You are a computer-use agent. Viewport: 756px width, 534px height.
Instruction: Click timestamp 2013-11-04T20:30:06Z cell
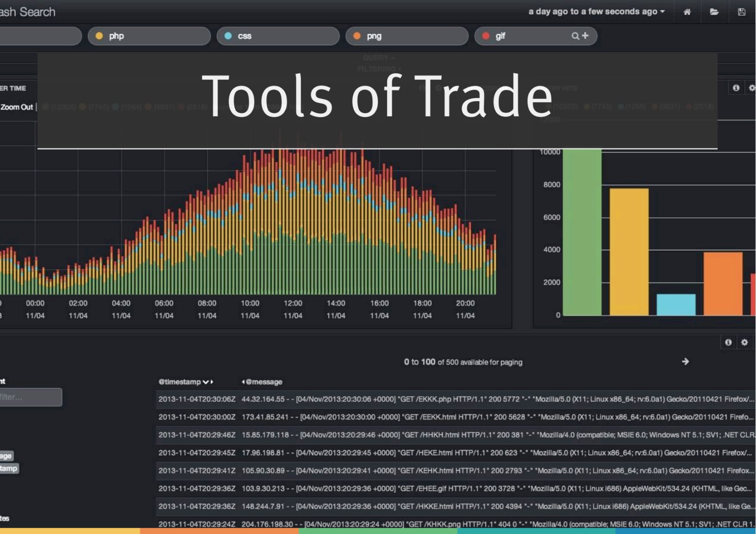[x=197, y=399]
